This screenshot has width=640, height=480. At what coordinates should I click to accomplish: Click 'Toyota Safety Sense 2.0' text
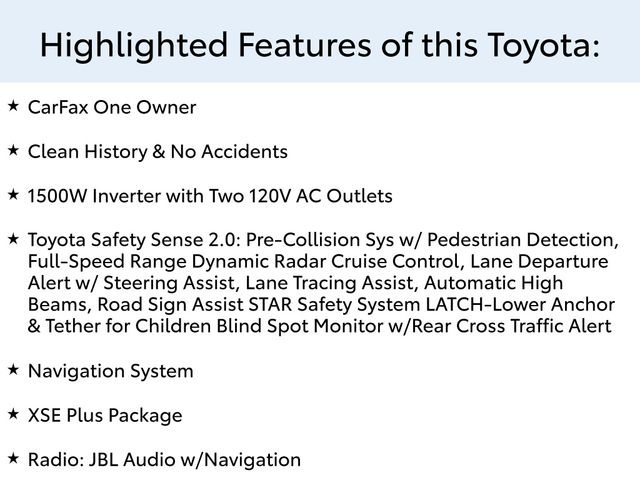131,240
